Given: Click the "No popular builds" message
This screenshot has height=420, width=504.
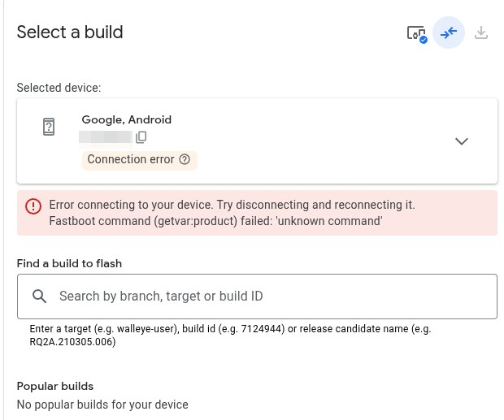Looking at the screenshot, I should 102,405.
